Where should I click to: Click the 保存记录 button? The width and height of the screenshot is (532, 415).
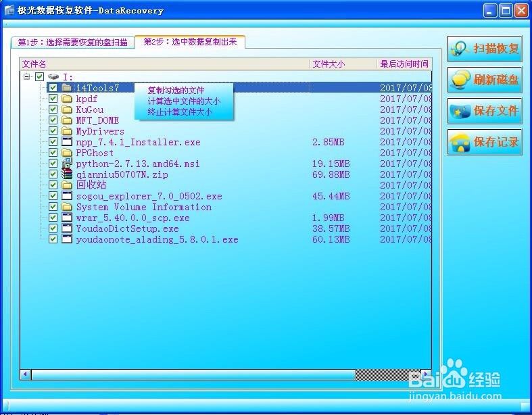coord(485,142)
